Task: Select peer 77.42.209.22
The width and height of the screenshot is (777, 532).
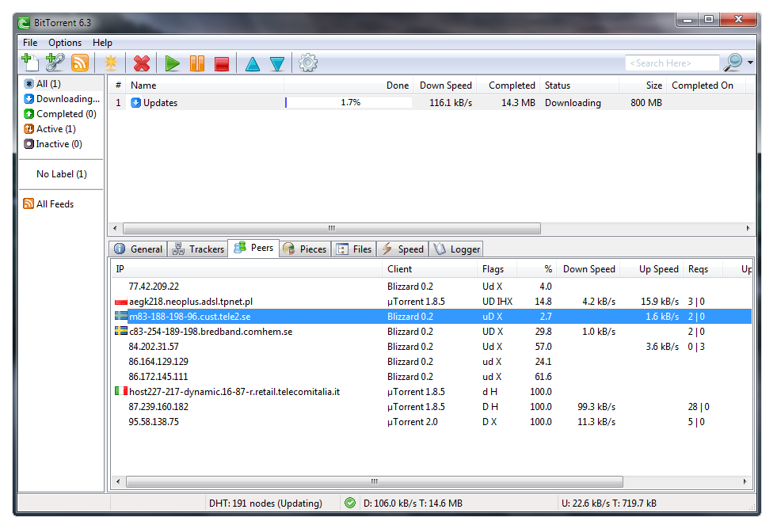Action: pyautogui.click(x=431, y=287)
